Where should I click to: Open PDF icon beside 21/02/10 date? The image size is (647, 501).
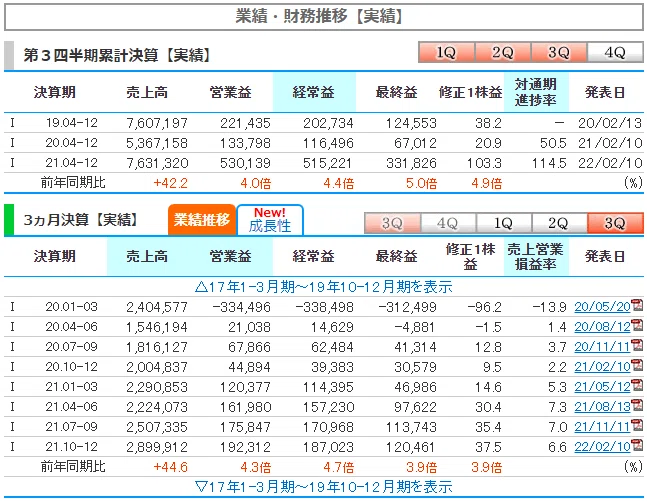tap(637, 365)
